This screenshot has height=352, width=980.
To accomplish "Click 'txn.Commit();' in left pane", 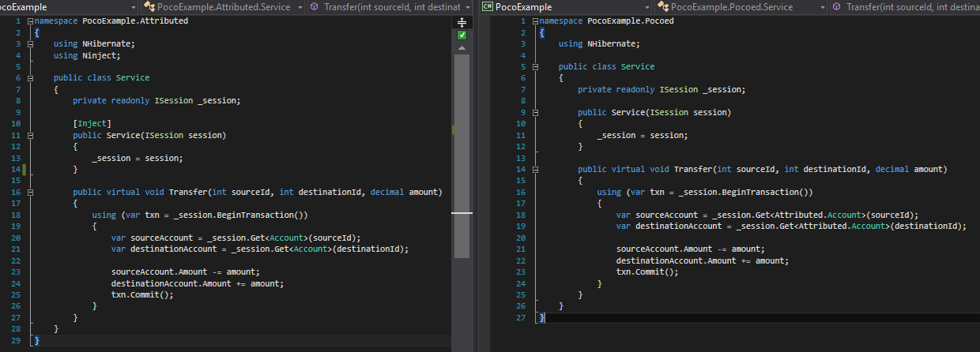I will 142,295.
